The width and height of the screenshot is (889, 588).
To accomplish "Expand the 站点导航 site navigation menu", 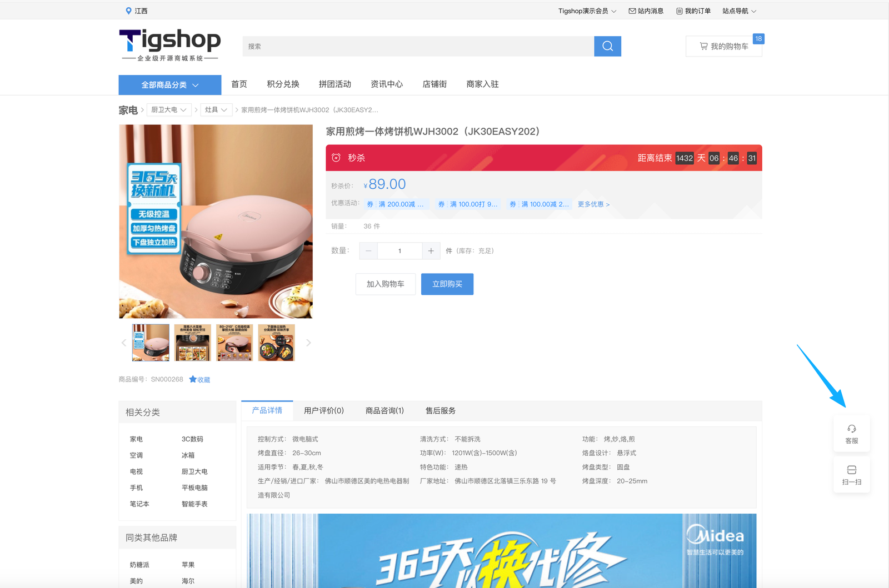I will (739, 11).
